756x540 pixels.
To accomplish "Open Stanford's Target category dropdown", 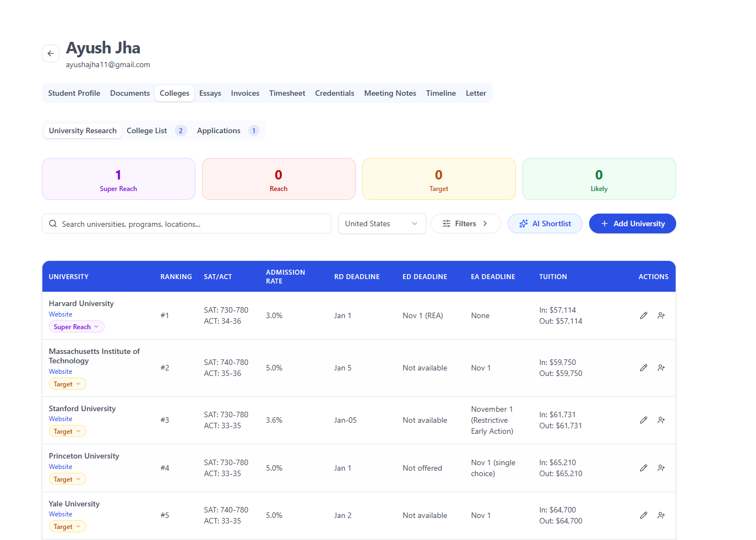I will pos(68,431).
